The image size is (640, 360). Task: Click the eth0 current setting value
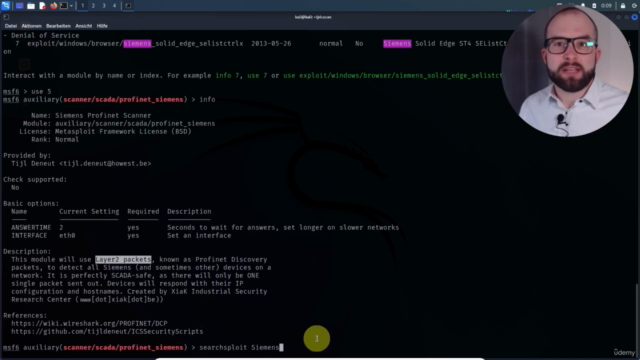[x=67, y=236]
